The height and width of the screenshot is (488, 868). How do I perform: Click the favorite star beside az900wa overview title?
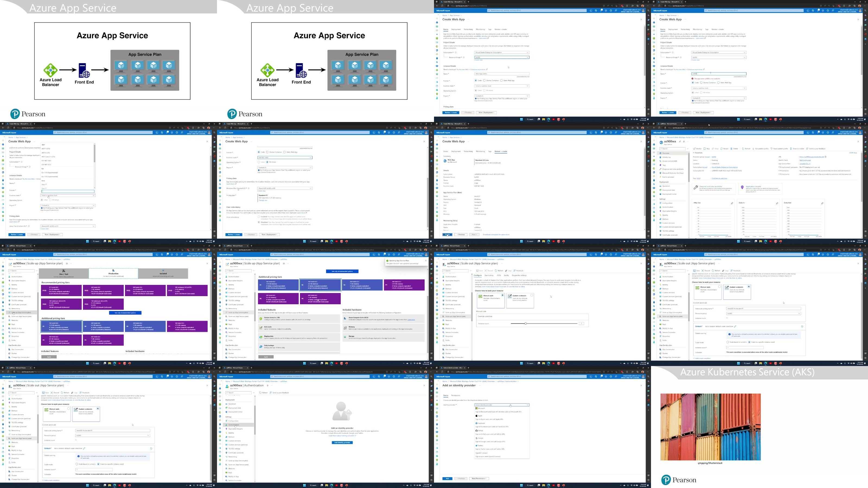click(684, 142)
